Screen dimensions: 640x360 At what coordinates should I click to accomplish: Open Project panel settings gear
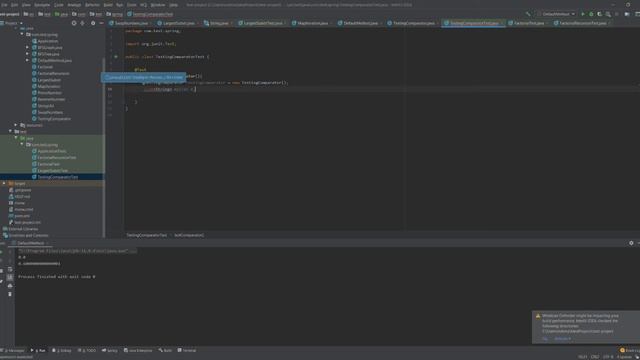pos(93,23)
